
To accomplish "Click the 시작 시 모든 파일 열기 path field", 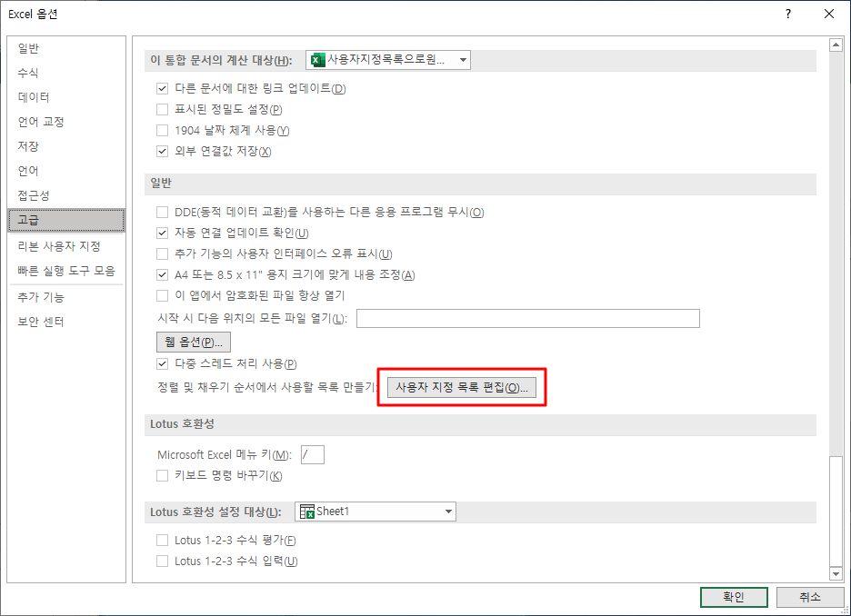I will pyautogui.click(x=528, y=318).
